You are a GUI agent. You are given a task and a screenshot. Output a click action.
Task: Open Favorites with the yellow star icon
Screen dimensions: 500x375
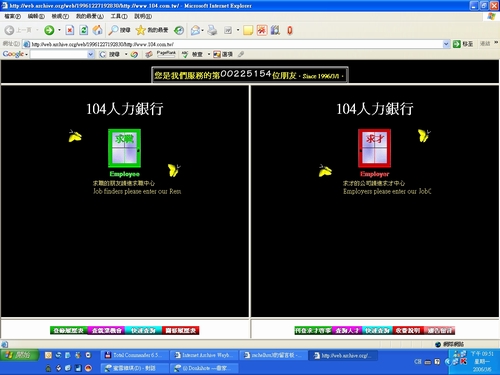point(152,30)
